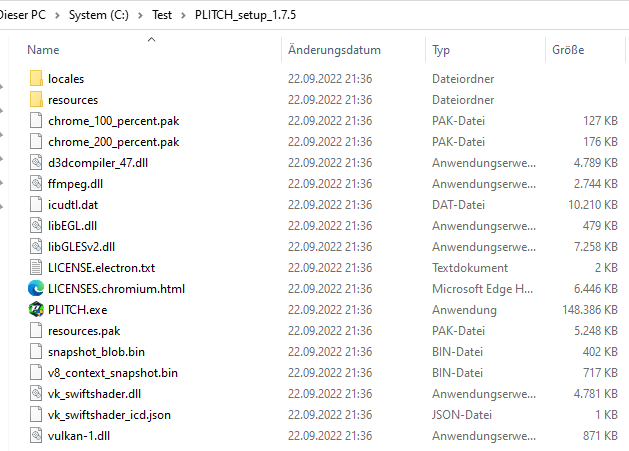Viewport: 629px width, 451px height.
Task: Select the file name vulkan-1.dll
Action: pos(79,435)
